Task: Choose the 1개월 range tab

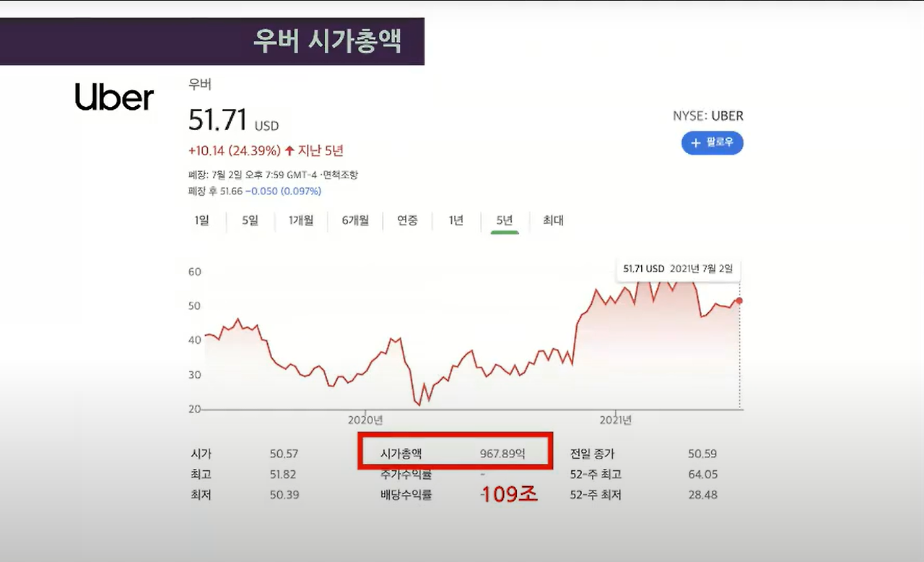Action: click(x=301, y=220)
